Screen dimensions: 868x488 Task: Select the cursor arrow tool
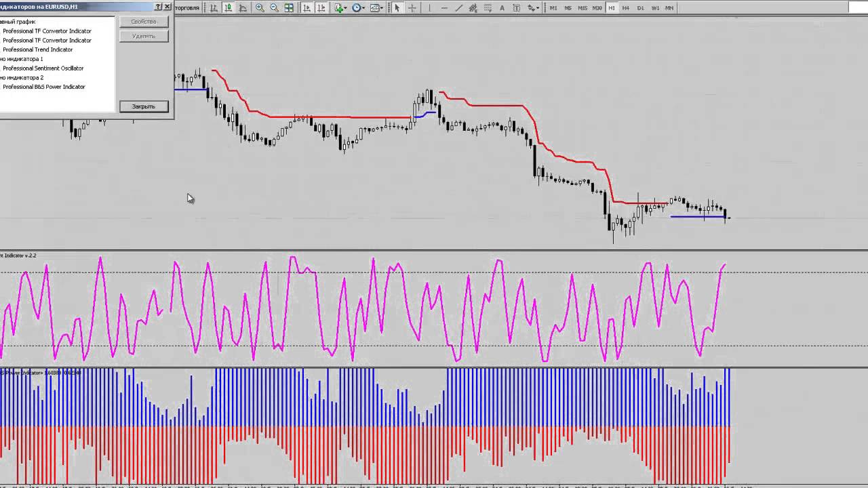point(397,8)
